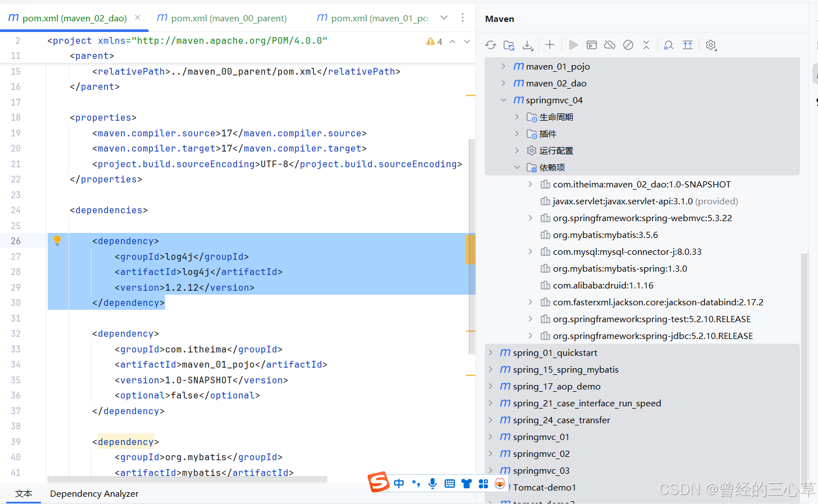This screenshot has height=504, width=818.
Task: Toggle skip tests mode icon
Action: click(628, 45)
